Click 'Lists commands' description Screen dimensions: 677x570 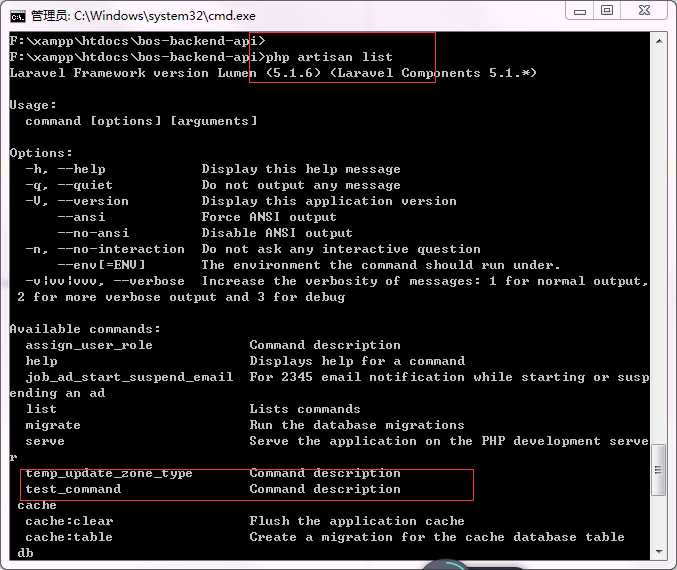[x=305, y=409]
